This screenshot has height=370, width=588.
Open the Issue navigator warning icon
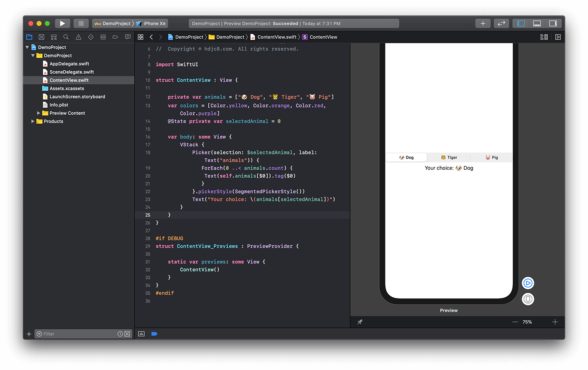[78, 37]
